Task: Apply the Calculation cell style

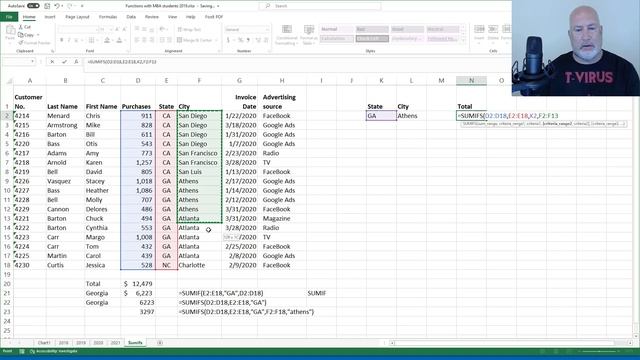Action: coord(336,39)
